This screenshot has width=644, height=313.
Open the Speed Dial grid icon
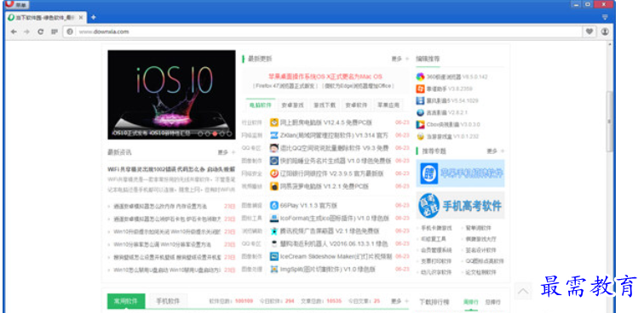[x=54, y=31]
